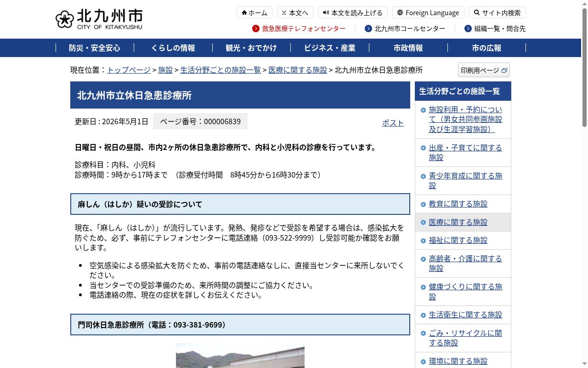Image resolution: width=588 pixels, height=368 pixels.
Task: Open サイト内検索 site search
Action: tap(497, 12)
